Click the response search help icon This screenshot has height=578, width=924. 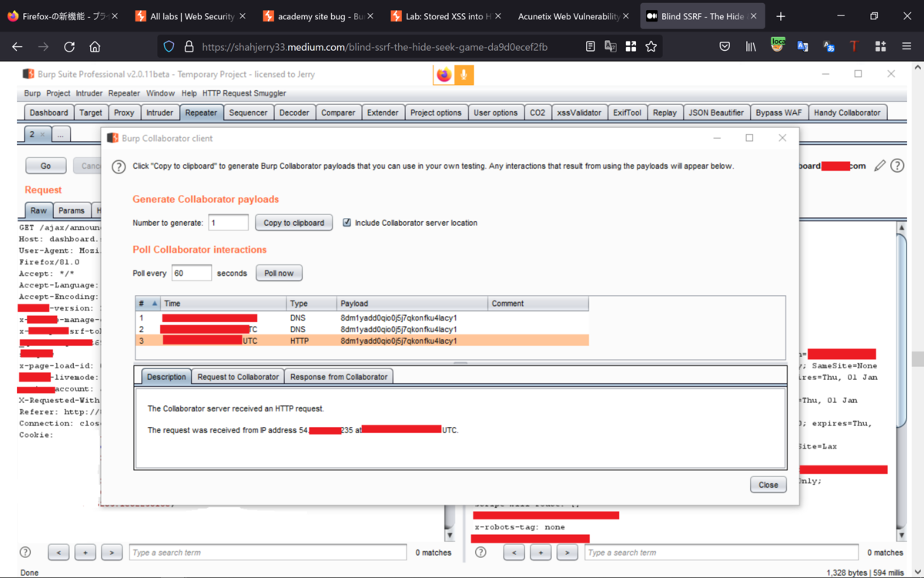[x=480, y=553]
